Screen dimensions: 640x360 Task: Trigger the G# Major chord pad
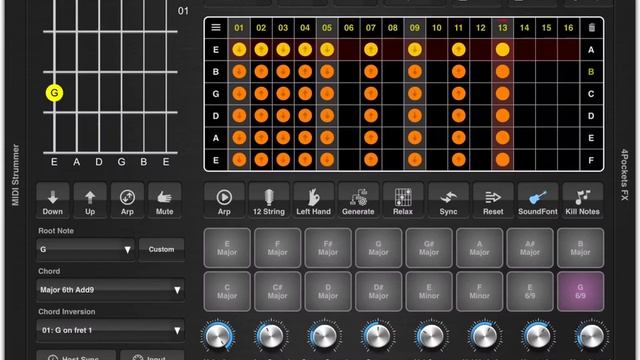429,248
